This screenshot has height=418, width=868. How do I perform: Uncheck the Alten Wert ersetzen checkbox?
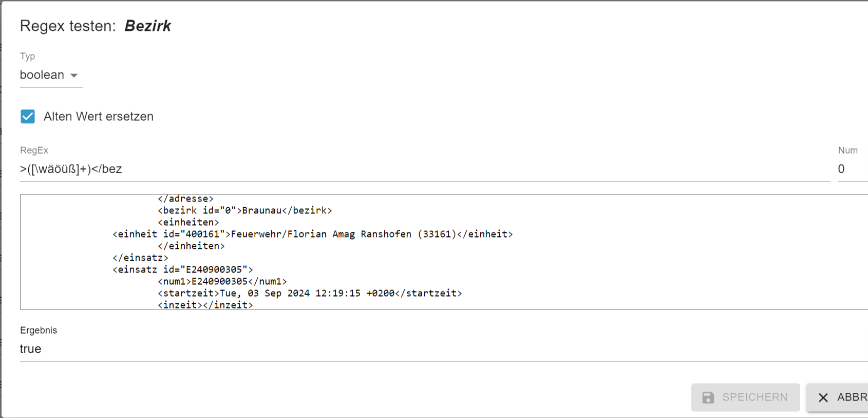click(x=28, y=117)
